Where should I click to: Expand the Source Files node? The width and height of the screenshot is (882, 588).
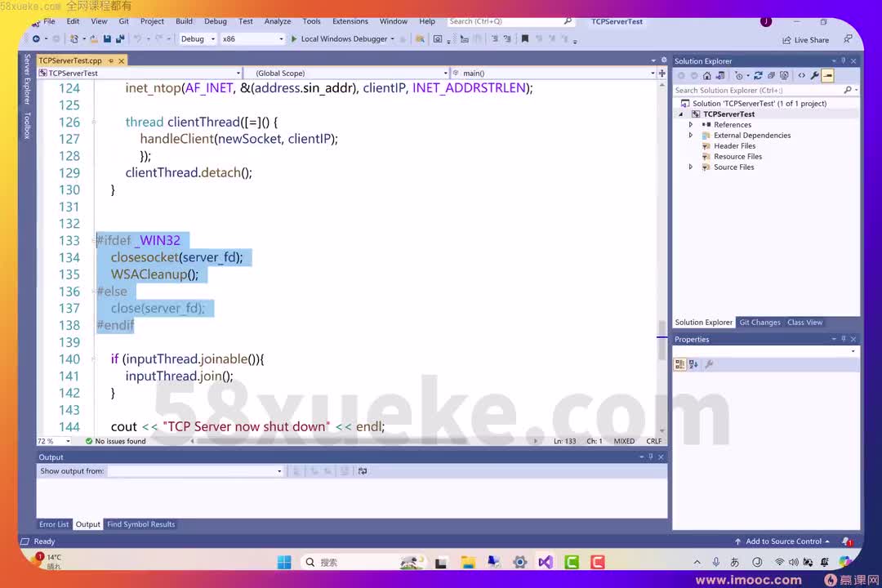point(691,167)
